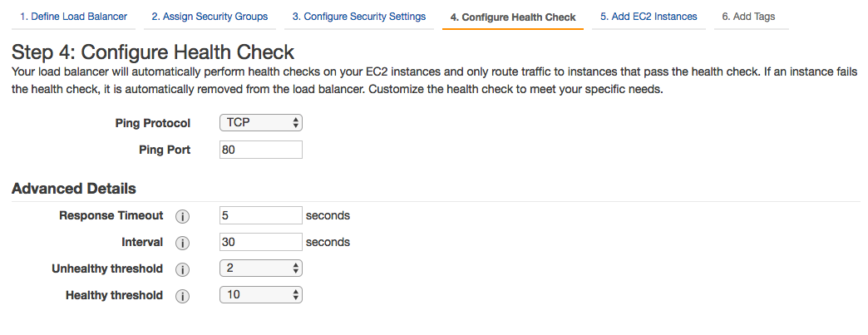Click the Interval seconds input field
This screenshot has height=335, width=868.
(261, 242)
